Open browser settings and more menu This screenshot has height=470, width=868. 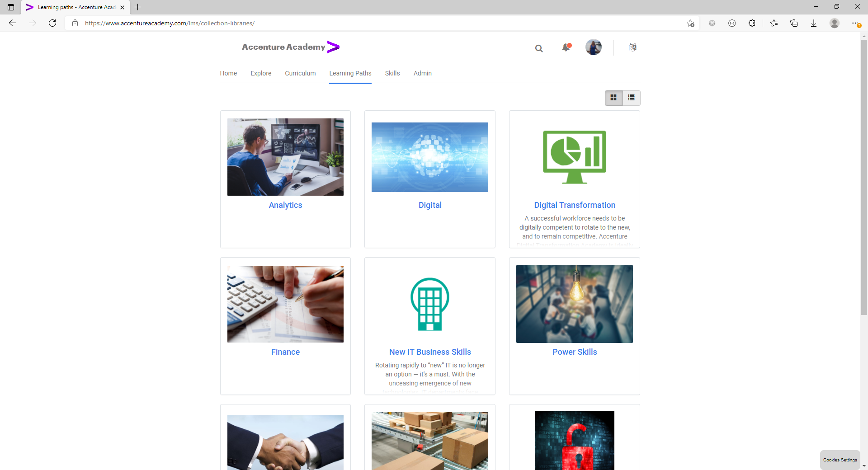tap(856, 23)
